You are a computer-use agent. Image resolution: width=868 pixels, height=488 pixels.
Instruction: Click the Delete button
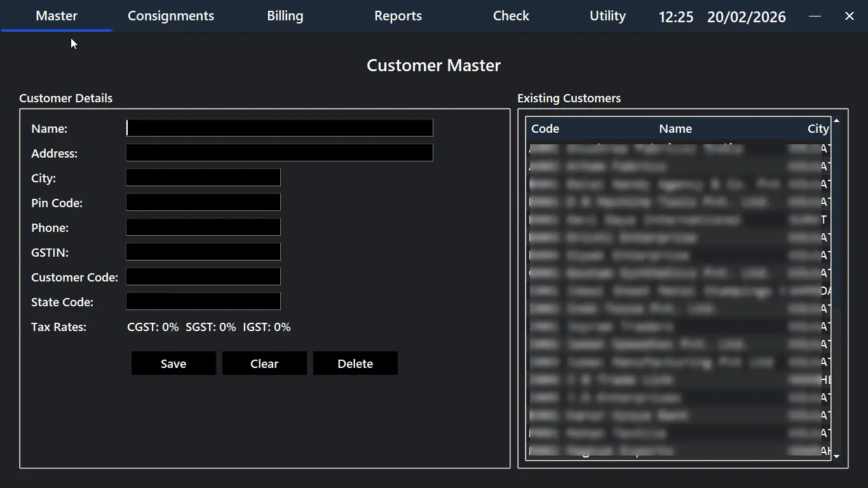click(355, 363)
